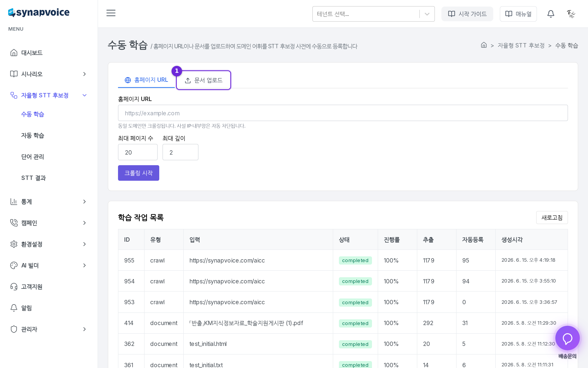This screenshot has height=368, width=588.
Task: Click the 알림 bell icon in sidebar
Action: (x=14, y=308)
